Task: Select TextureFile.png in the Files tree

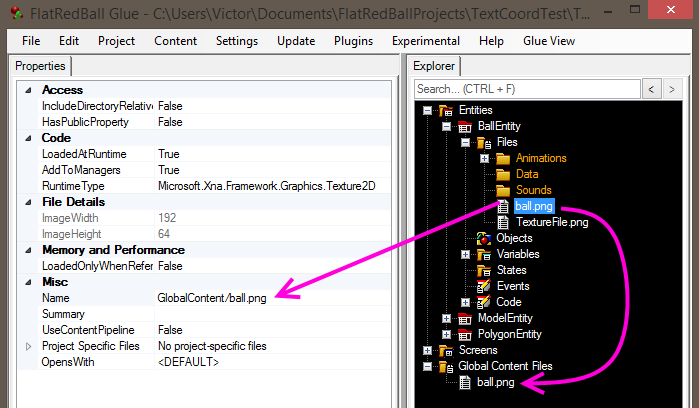Action: coord(551,222)
